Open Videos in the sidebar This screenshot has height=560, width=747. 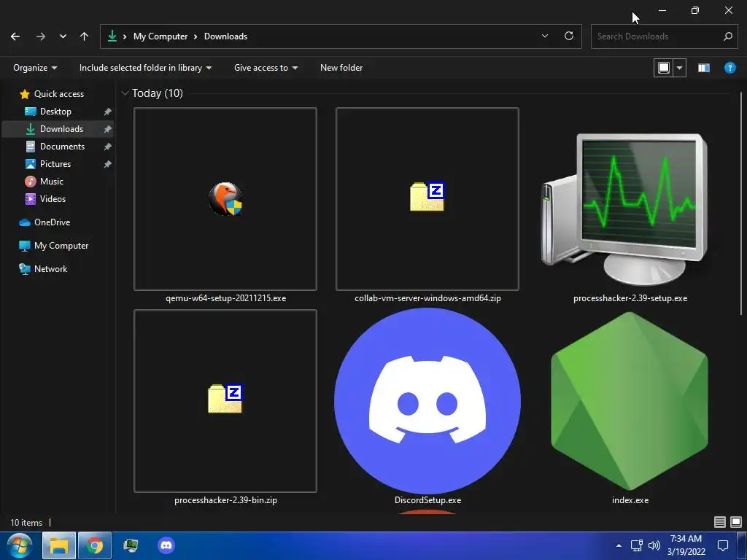[53, 199]
